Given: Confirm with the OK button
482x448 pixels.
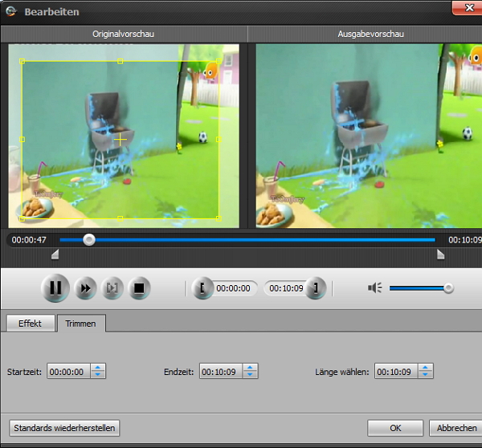Looking at the screenshot, I should (395, 428).
